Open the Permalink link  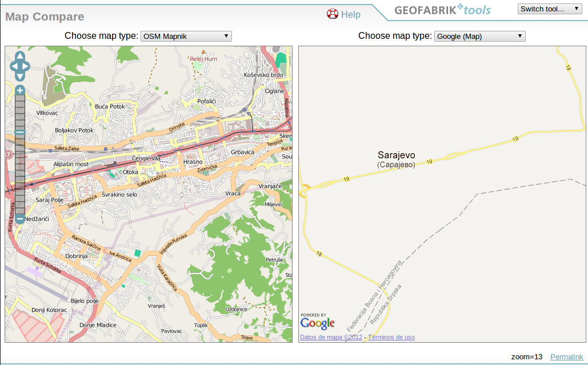[x=566, y=356]
